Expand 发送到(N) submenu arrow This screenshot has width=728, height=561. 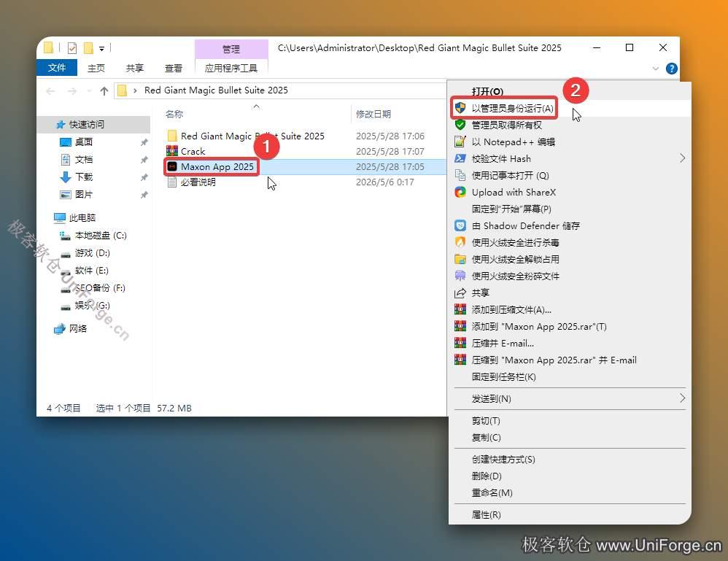(x=682, y=398)
